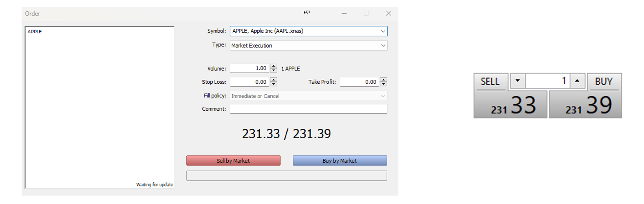The image size is (644, 204).
Task: Decrease Stop Loss with down arrow
Action: (x=274, y=84)
